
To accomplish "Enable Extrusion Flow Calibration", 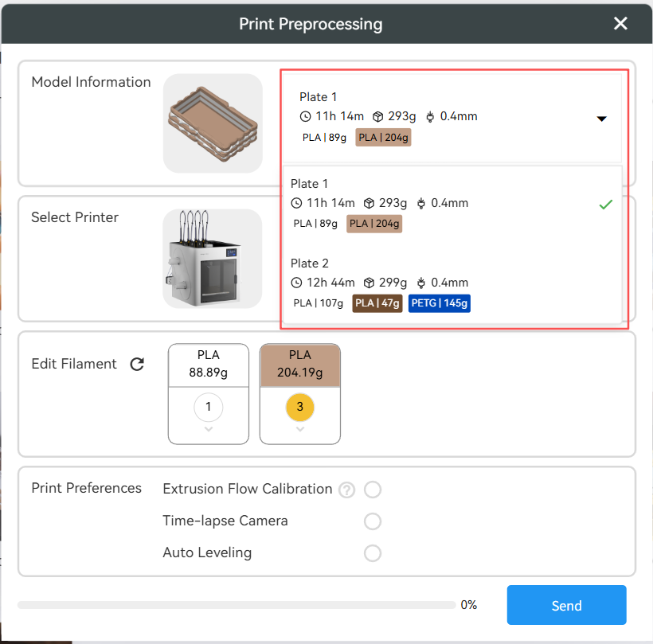I will 372,490.
